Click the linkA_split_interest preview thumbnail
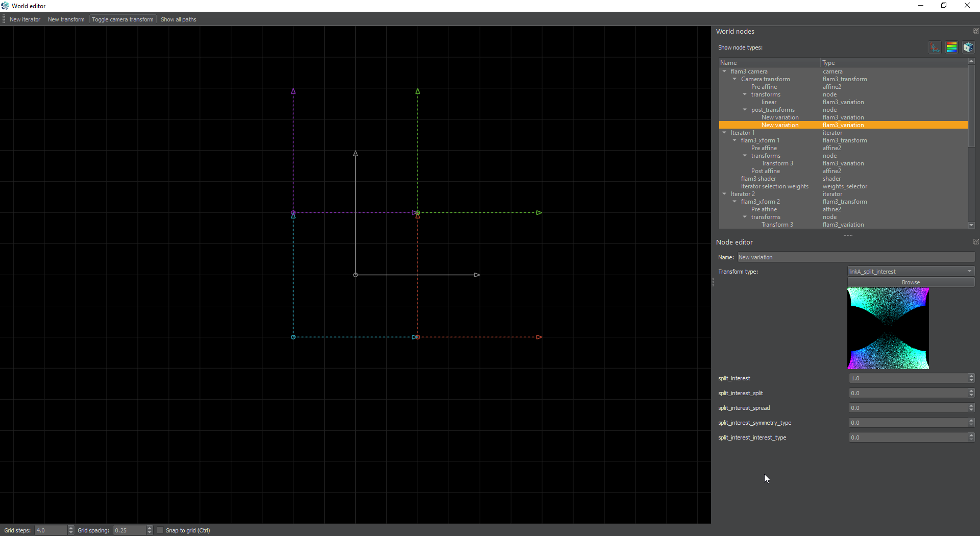This screenshot has width=980, height=536. (888, 328)
